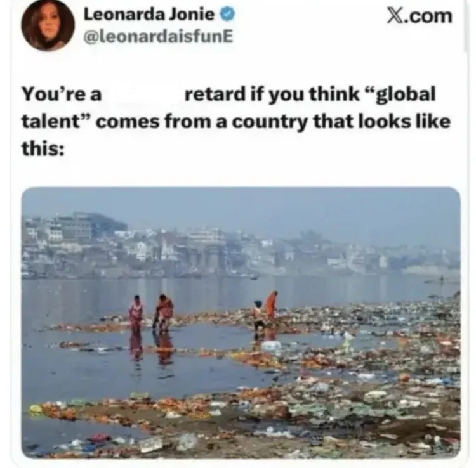Screen dimensions: 476x468
Task: Open the @leonardaisfunE handle link
Action: pos(158,37)
